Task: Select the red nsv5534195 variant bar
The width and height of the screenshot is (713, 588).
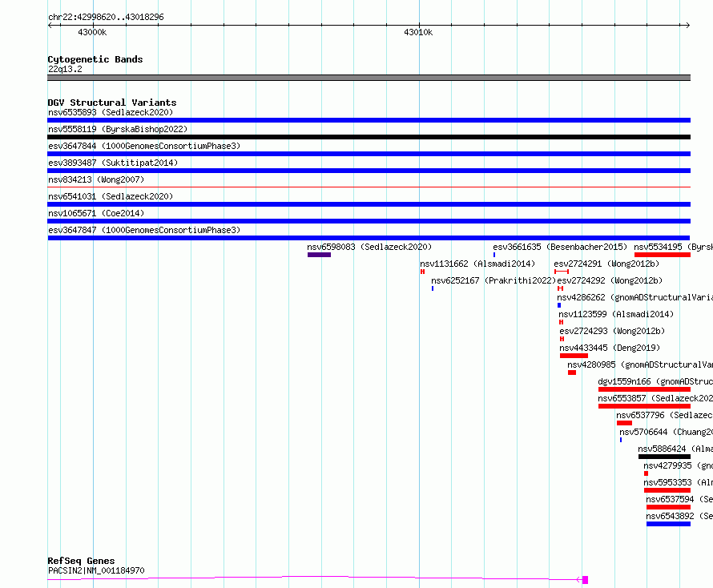Action: click(663, 255)
